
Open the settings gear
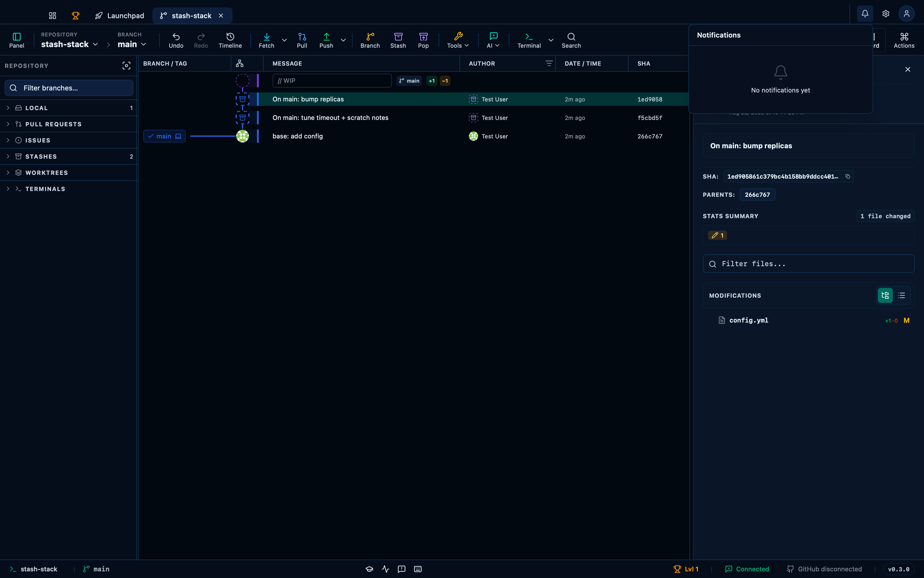pyautogui.click(x=886, y=14)
